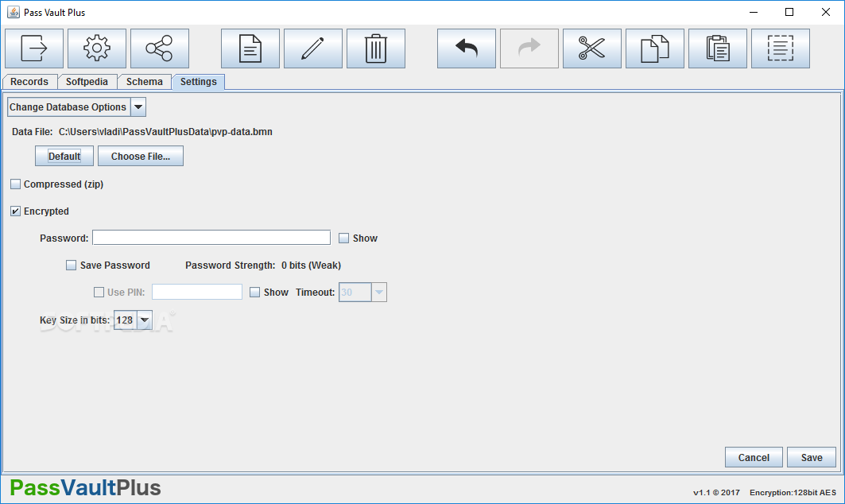Click the greyed Redo arrow icon
This screenshot has width=845, height=504.
(529, 48)
